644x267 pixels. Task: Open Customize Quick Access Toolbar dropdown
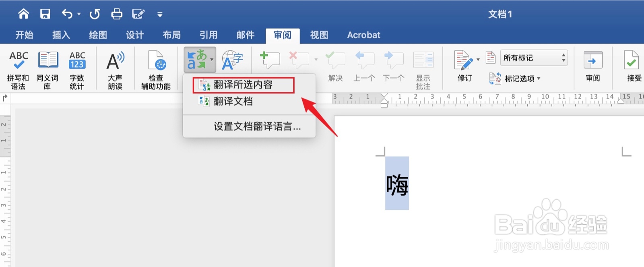(x=160, y=14)
